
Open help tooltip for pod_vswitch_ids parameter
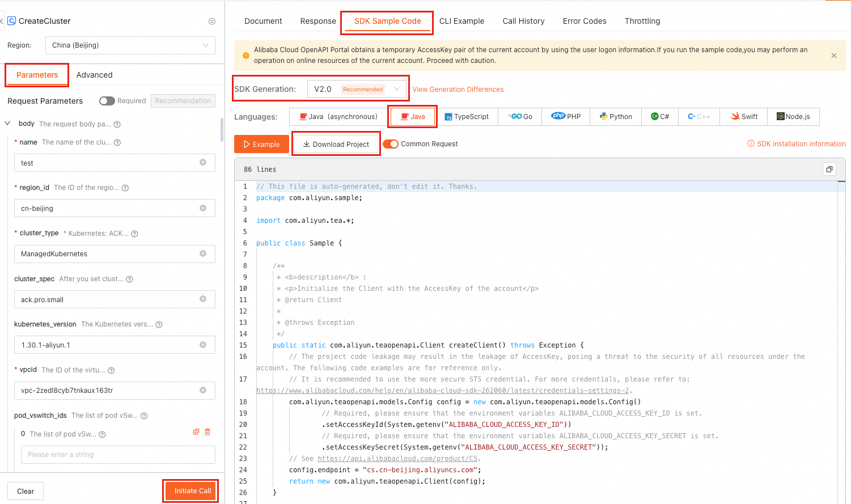pos(144,416)
